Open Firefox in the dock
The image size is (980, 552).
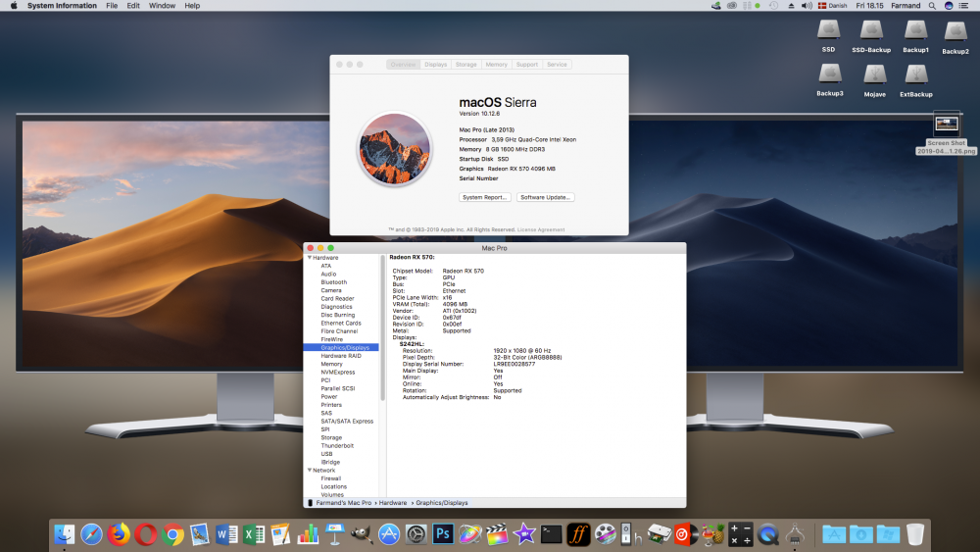[119, 534]
